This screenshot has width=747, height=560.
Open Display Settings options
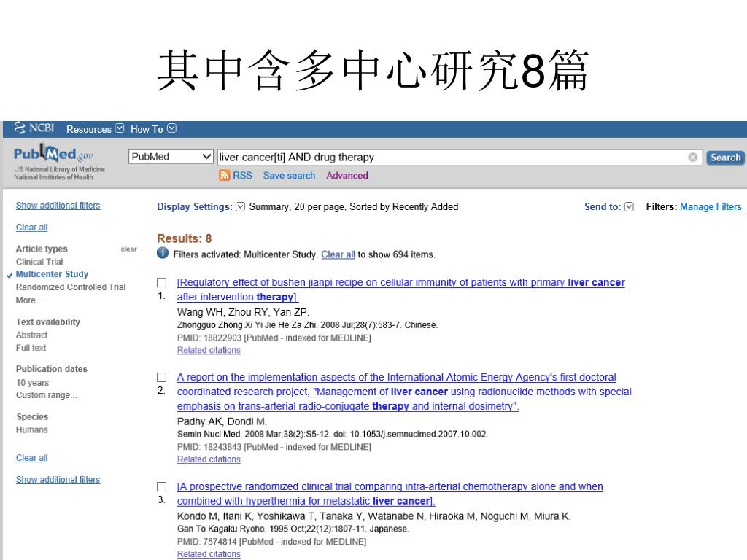pyautogui.click(x=194, y=206)
